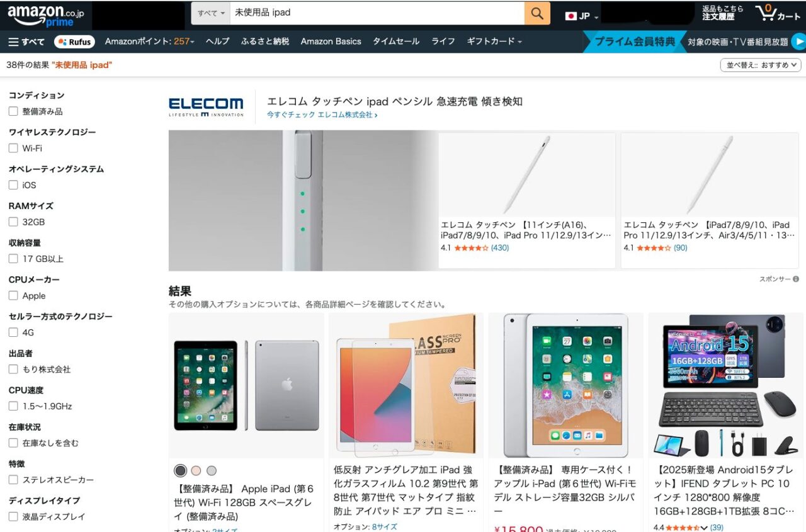Click the orange search magnifier button
The width and height of the screenshot is (806, 532).
point(537,13)
